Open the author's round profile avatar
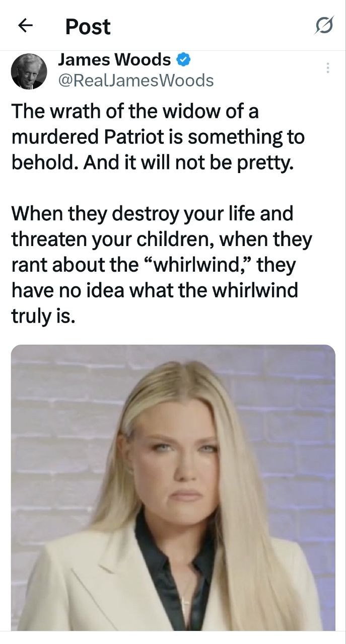The width and height of the screenshot is (346, 644). tap(29, 71)
